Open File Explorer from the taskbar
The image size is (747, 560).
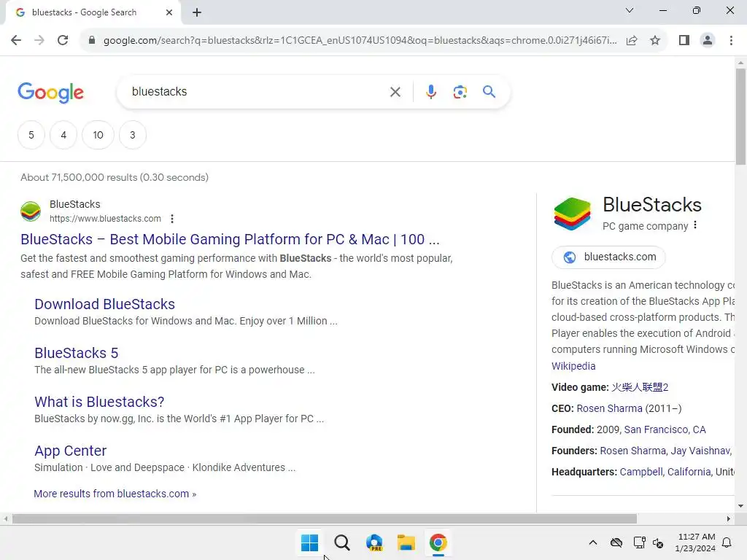406,542
